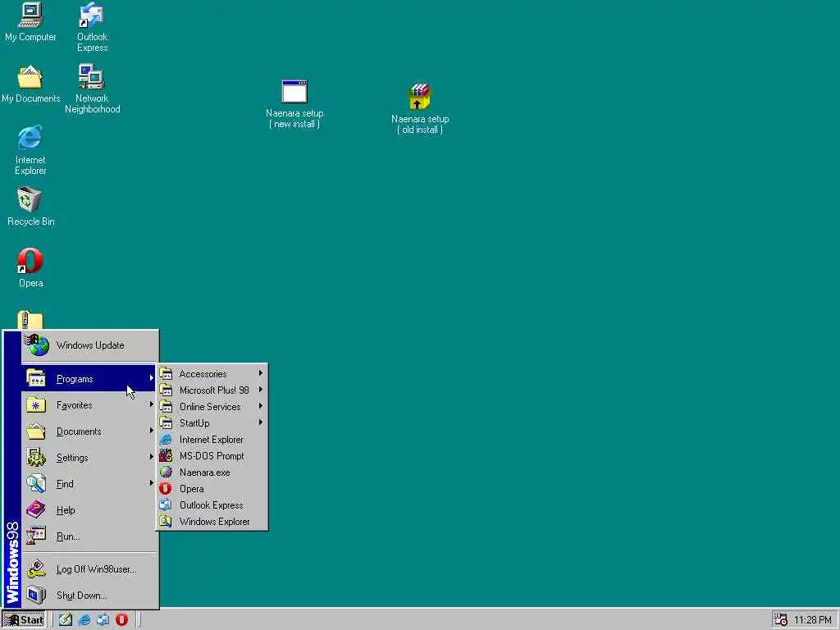Open Help from Start menu
The width and height of the screenshot is (840, 630).
pos(89,510)
